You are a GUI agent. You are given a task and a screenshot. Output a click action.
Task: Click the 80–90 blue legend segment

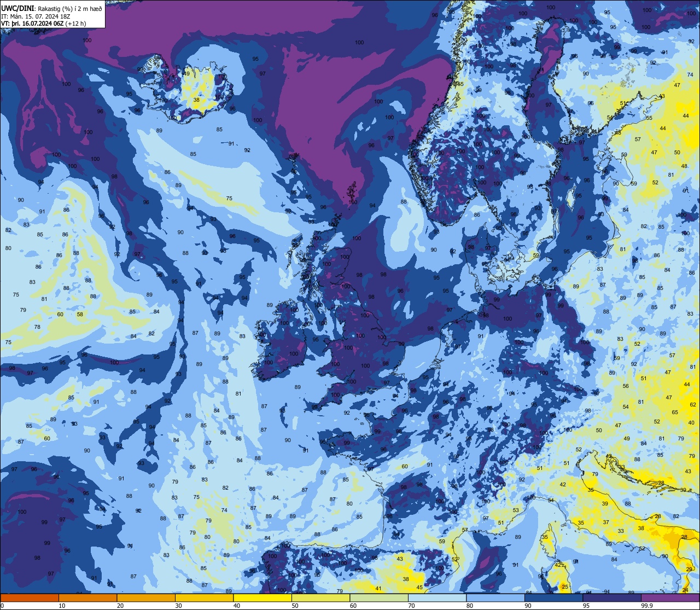(x=495, y=597)
